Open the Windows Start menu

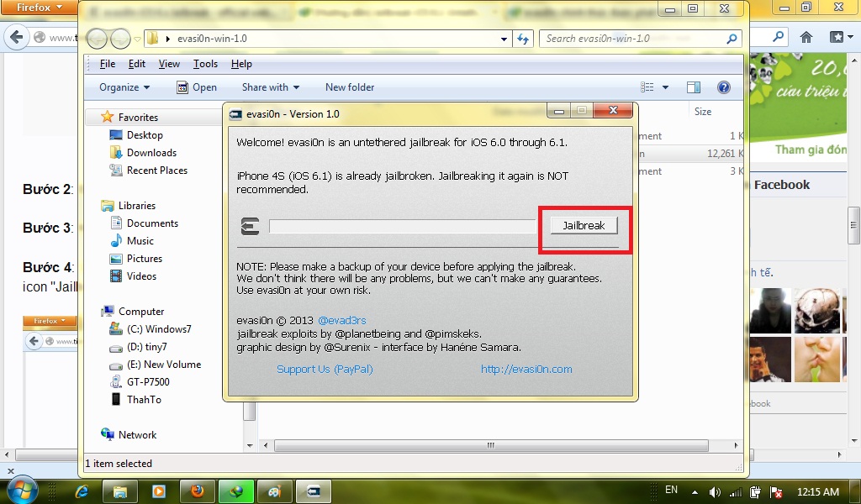tap(21, 490)
